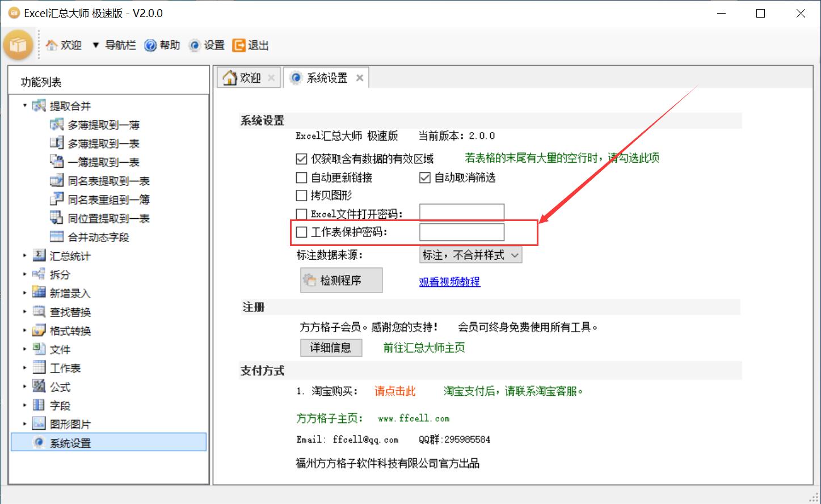Expand the 查找替换 tree group arrow
The width and height of the screenshot is (821, 504).
(25, 311)
